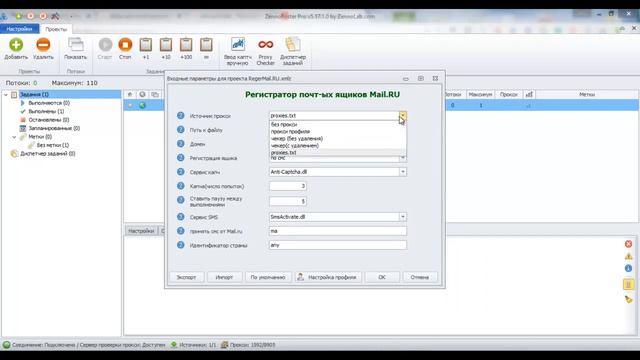The height and width of the screenshot is (360, 640).
Task: Click the SmsActivate.dll combo box
Action: 338,217
